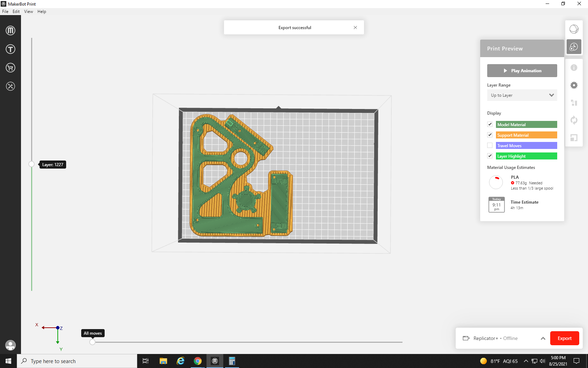Image resolution: width=588 pixels, height=368 pixels.
Task: Click the MakerBot Print taskbar icon
Action: [x=215, y=361]
